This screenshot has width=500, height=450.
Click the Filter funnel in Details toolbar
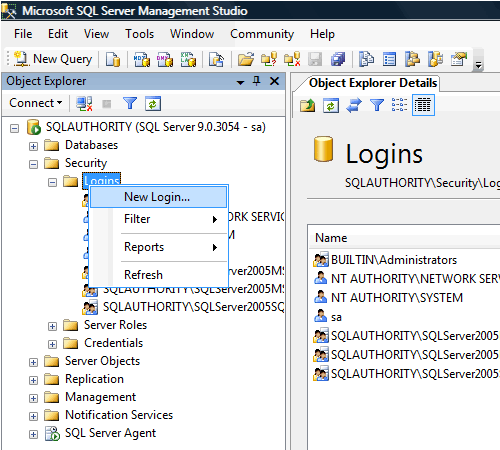click(x=377, y=105)
